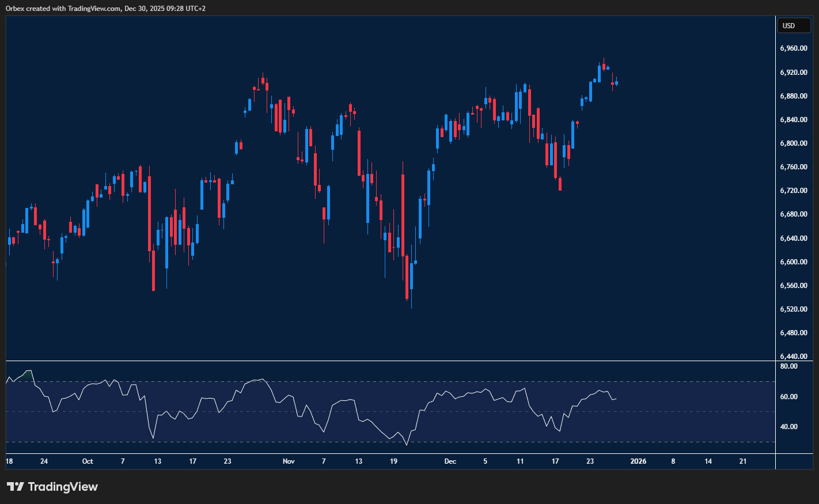The width and height of the screenshot is (819, 504).
Task: Click the 6,960.00 price axis label
Action: 793,48
